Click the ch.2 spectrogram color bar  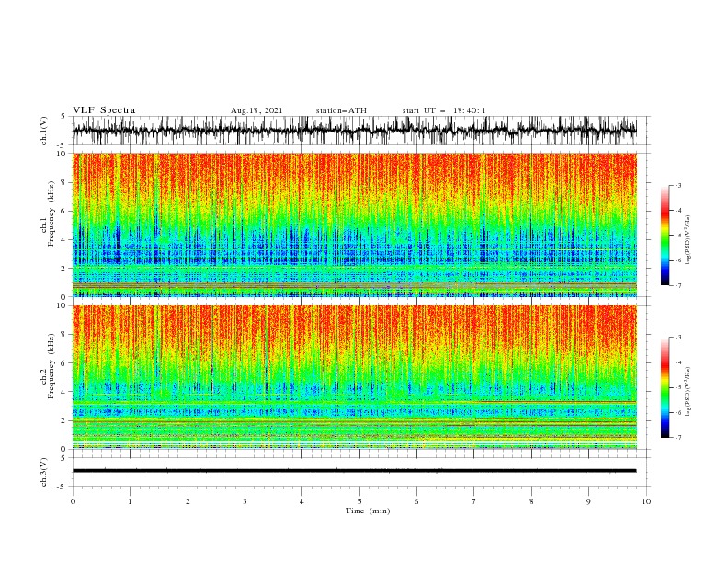click(x=665, y=387)
